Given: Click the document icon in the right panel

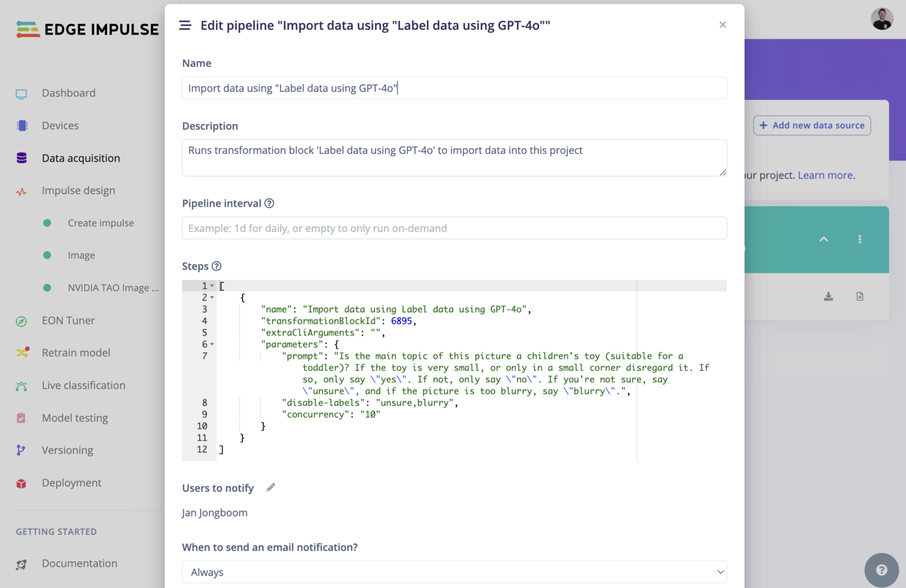Looking at the screenshot, I should (860, 297).
